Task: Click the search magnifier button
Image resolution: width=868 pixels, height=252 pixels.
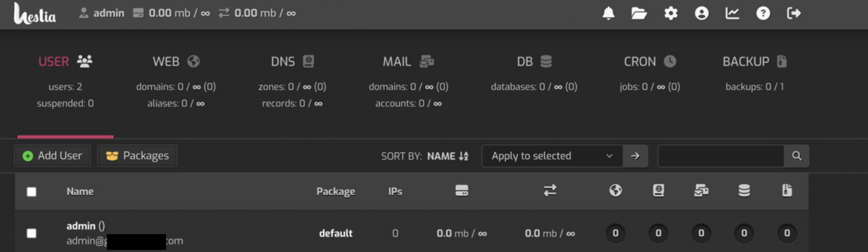Action: 796,156
